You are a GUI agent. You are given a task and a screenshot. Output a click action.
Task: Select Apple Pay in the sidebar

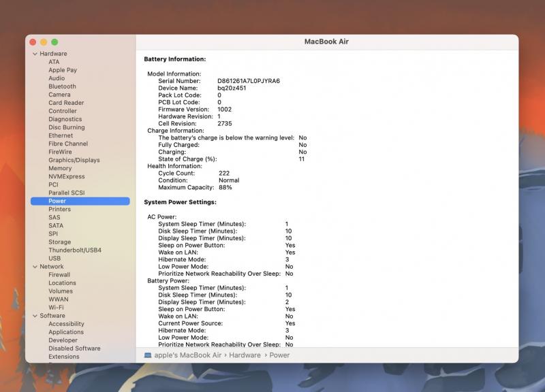pos(63,70)
